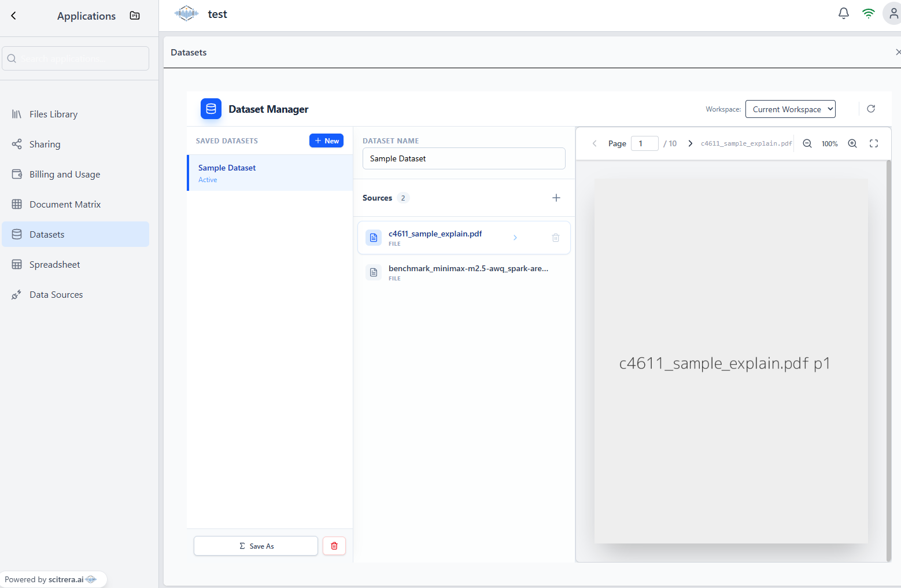This screenshot has width=901, height=588.
Task: Zoom out of the PDF preview
Action: tap(807, 143)
